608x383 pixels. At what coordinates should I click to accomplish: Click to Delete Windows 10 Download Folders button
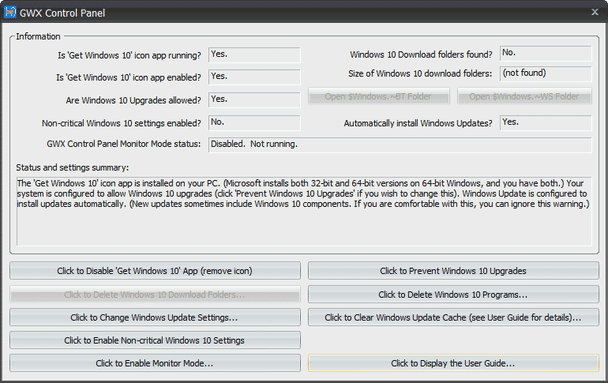click(x=155, y=295)
